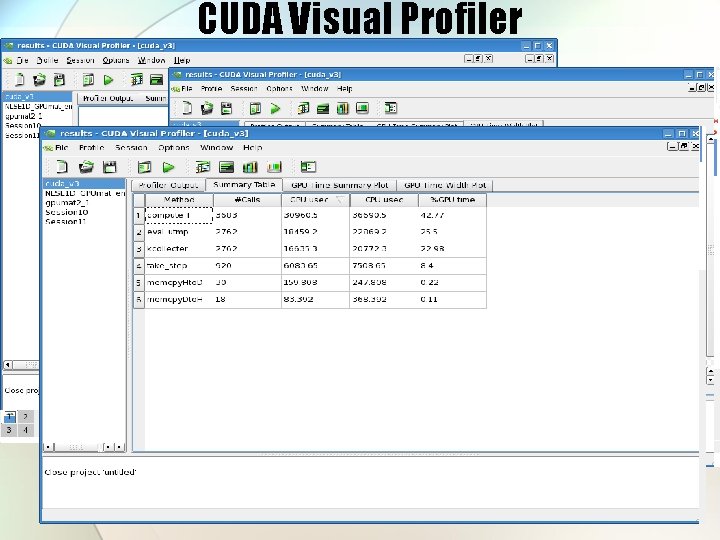Click GPU usec column header with sort arrow
This screenshot has width=720, height=540.
[x=315, y=200]
